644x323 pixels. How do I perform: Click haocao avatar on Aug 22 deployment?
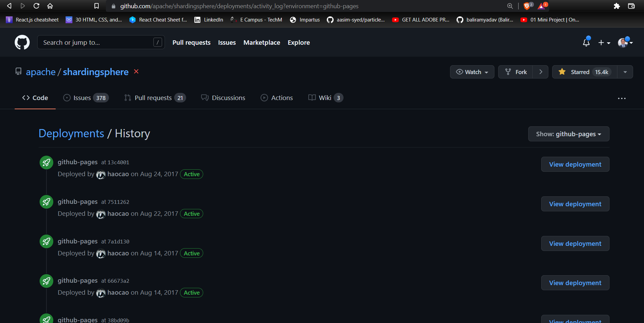tap(101, 214)
